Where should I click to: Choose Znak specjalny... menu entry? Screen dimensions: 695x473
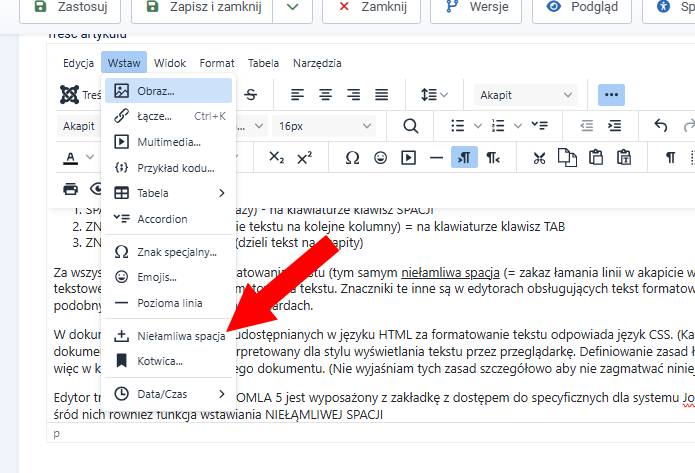(168, 252)
